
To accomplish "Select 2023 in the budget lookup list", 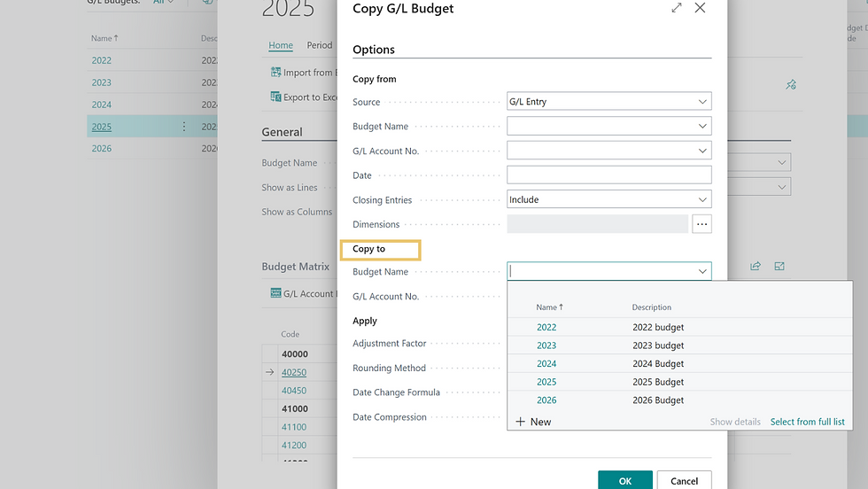I will [x=546, y=345].
